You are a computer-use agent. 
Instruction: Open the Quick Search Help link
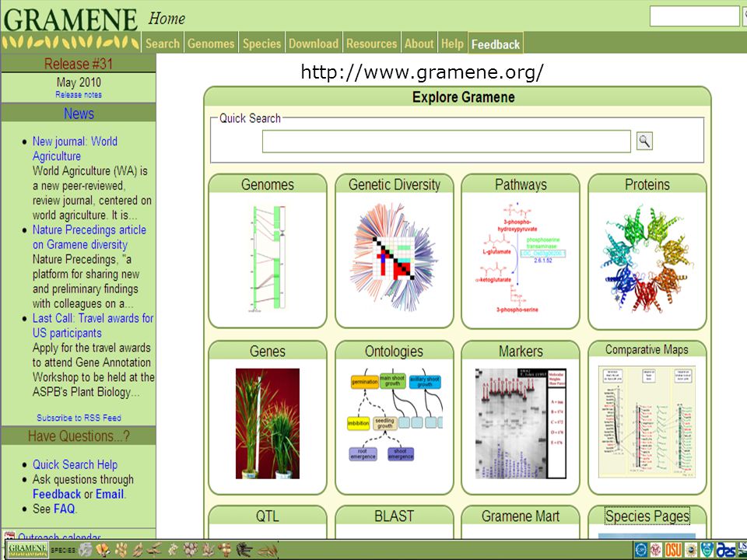coord(75,465)
